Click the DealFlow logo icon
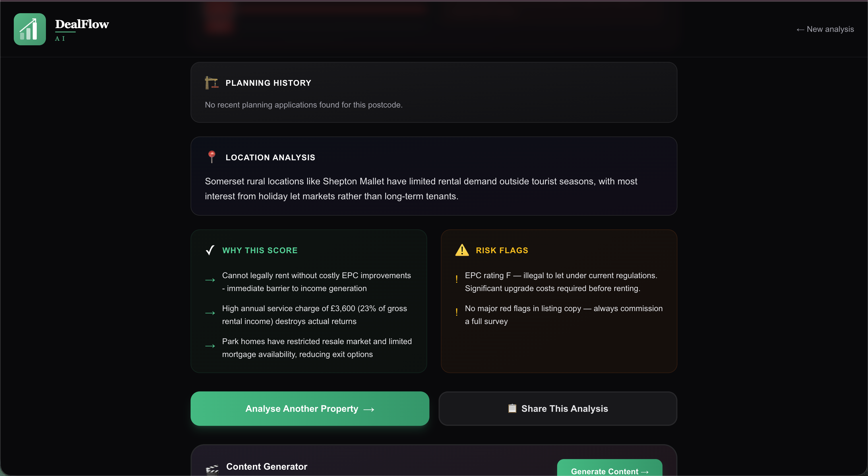Image resolution: width=868 pixels, height=476 pixels. pos(30,29)
